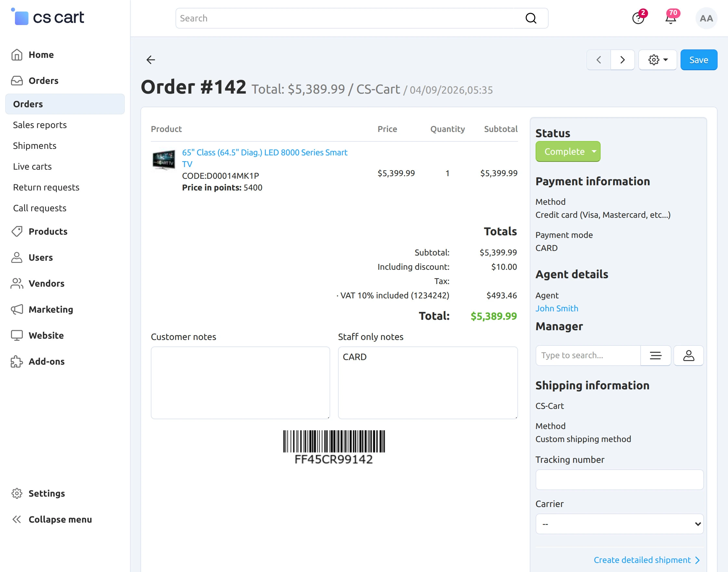Go to the next order arrow
Screen dimensions: 728x572
coord(622,59)
